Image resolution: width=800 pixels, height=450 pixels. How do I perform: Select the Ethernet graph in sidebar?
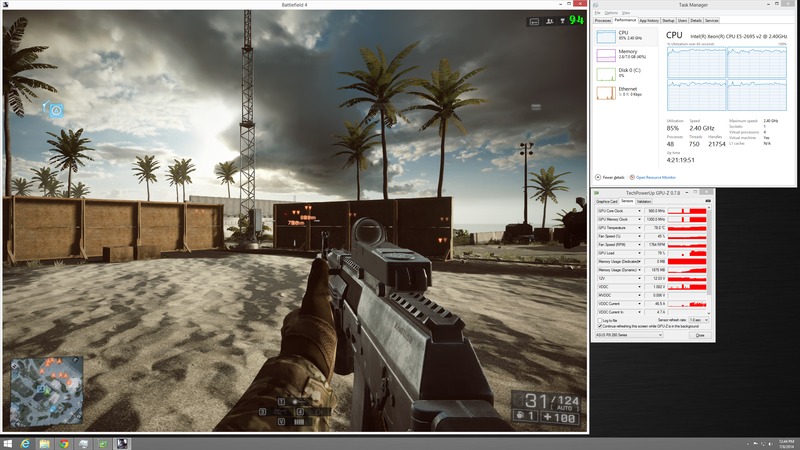click(x=605, y=93)
